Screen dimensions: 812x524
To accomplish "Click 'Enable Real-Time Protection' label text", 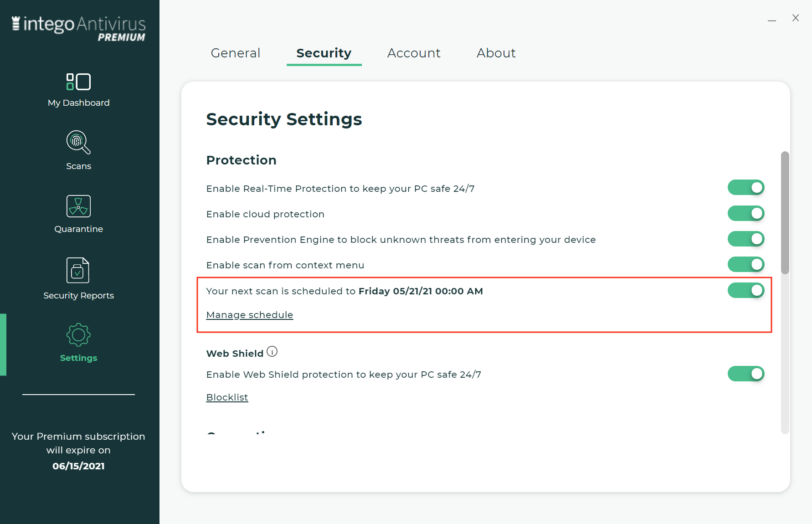I will (340, 189).
